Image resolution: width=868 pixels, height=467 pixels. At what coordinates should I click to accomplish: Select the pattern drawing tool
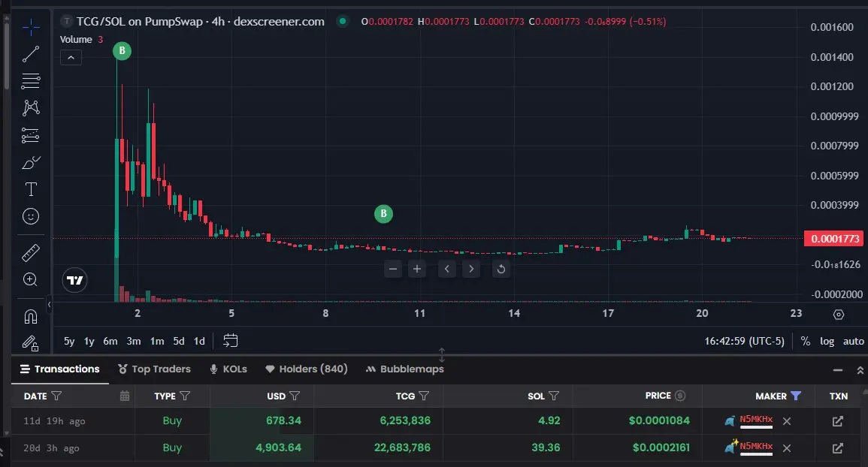tap(31, 107)
